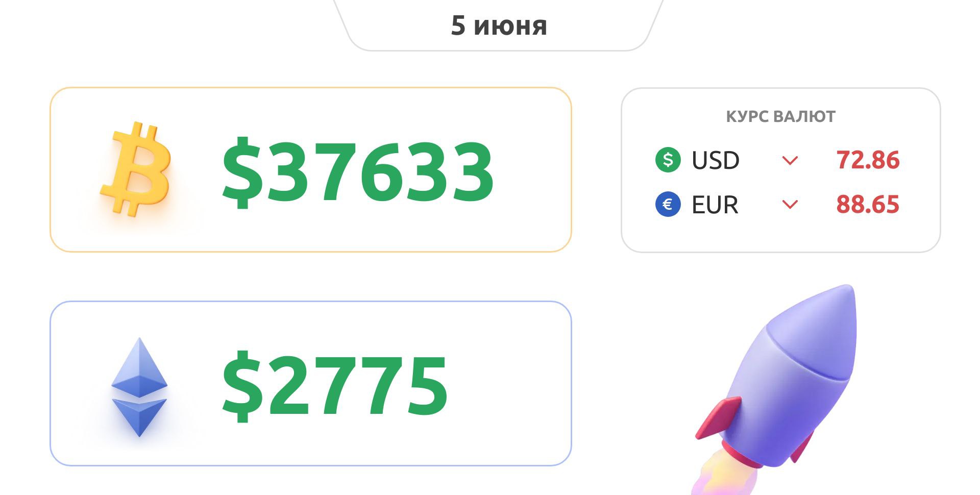Select the '5 июня' date tab

pyautogui.click(x=499, y=26)
